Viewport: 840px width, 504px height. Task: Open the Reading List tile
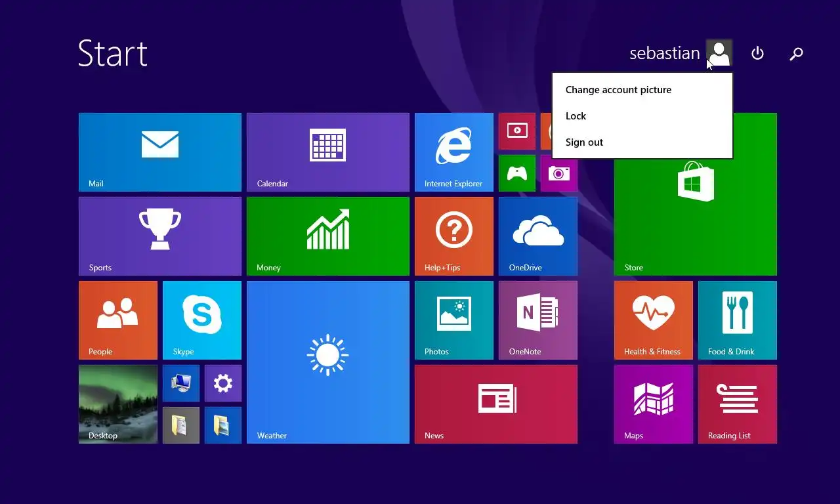tap(738, 404)
